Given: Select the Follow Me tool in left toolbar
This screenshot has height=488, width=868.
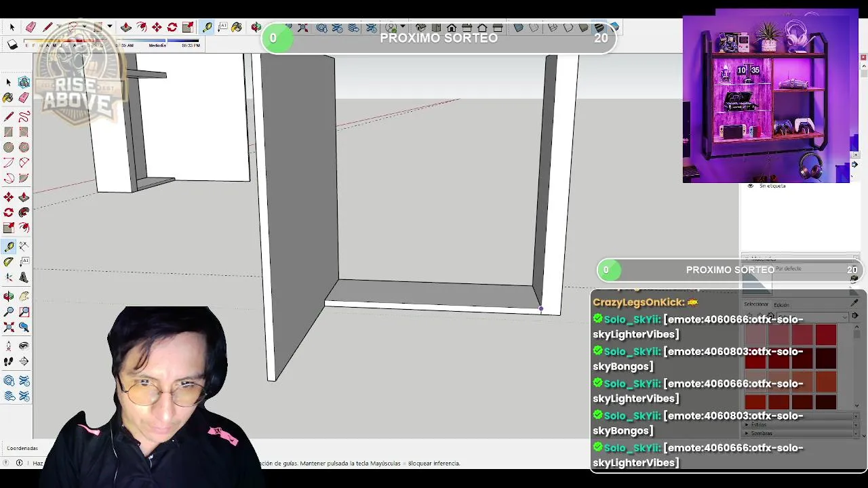Looking at the screenshot, I should pos(24,212).
